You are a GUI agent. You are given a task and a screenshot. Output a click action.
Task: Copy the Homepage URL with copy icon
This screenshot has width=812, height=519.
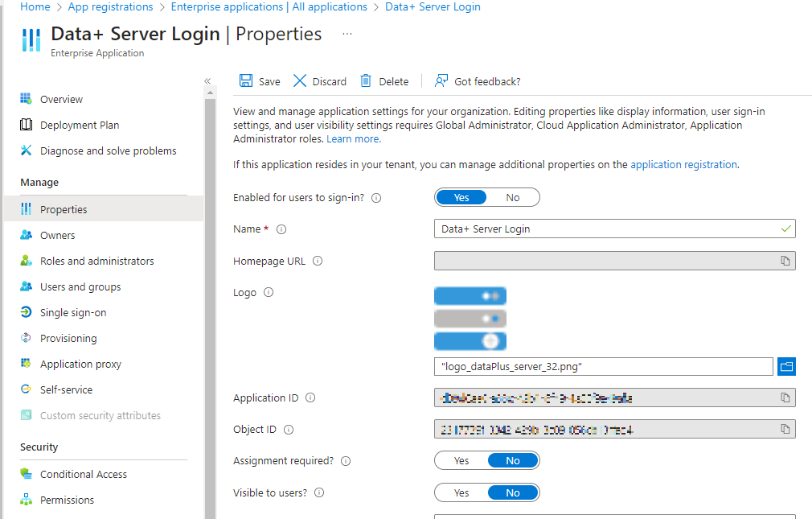(785, 261)
